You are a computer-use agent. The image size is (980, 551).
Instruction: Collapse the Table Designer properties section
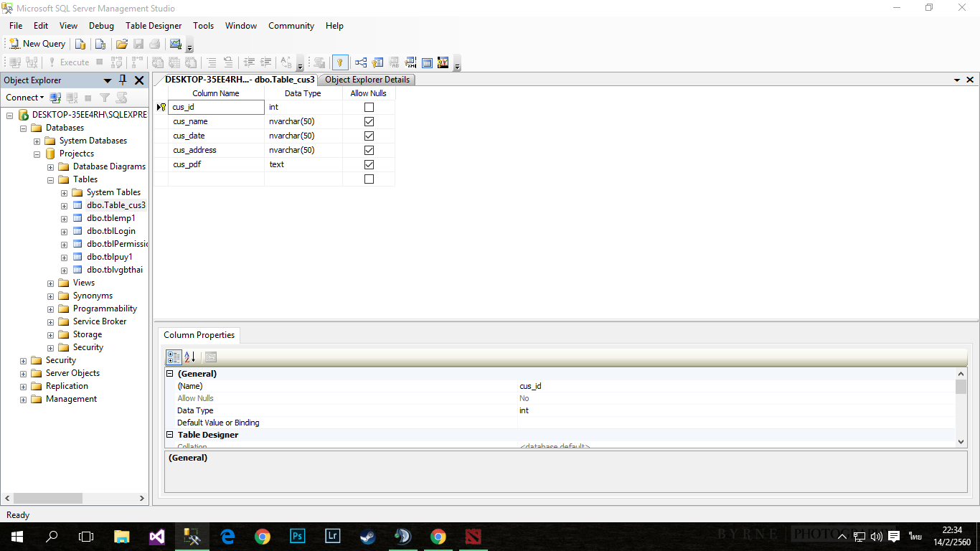tap(170, 435)
